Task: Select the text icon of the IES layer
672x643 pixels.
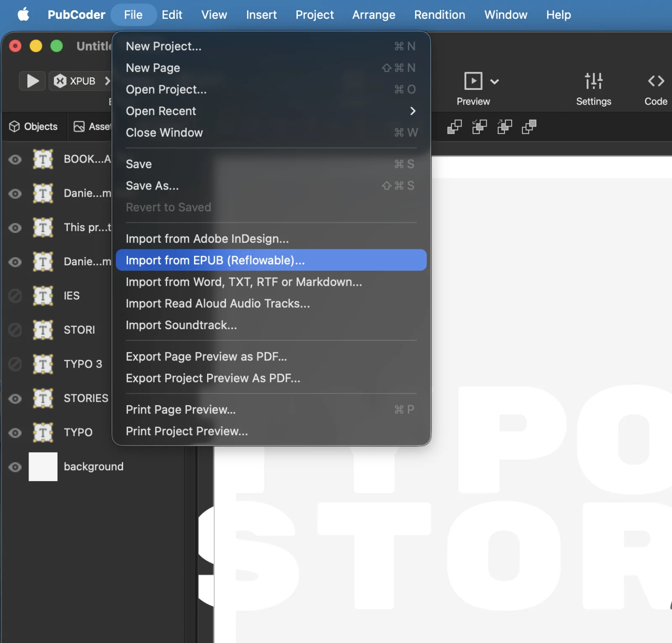Action: [x=43, y=295]
